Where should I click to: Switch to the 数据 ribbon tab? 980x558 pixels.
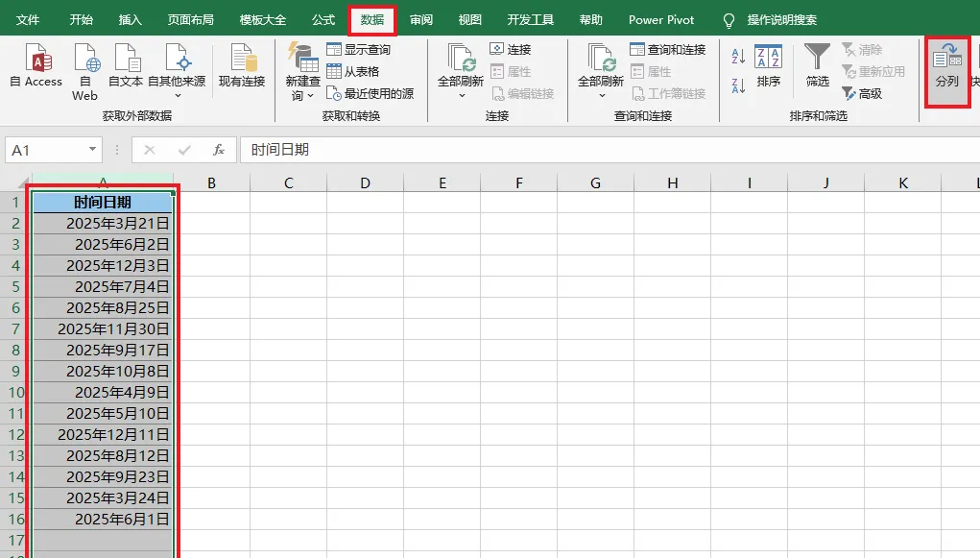coord(371,20)
